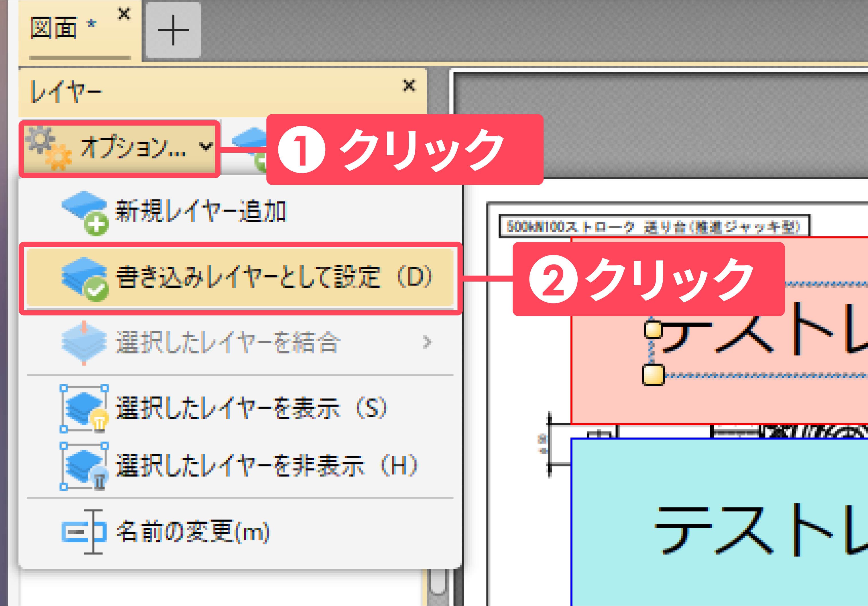Close the 図面 tab

pos(124,14)
